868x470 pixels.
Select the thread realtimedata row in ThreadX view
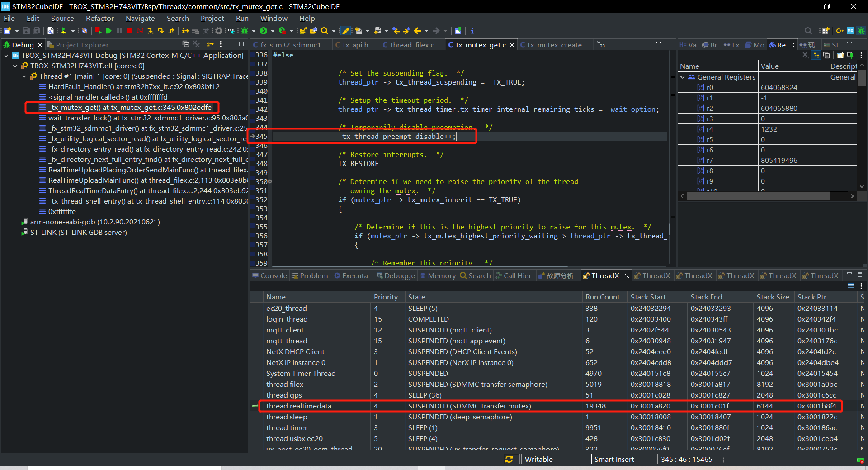coord(298,406)
